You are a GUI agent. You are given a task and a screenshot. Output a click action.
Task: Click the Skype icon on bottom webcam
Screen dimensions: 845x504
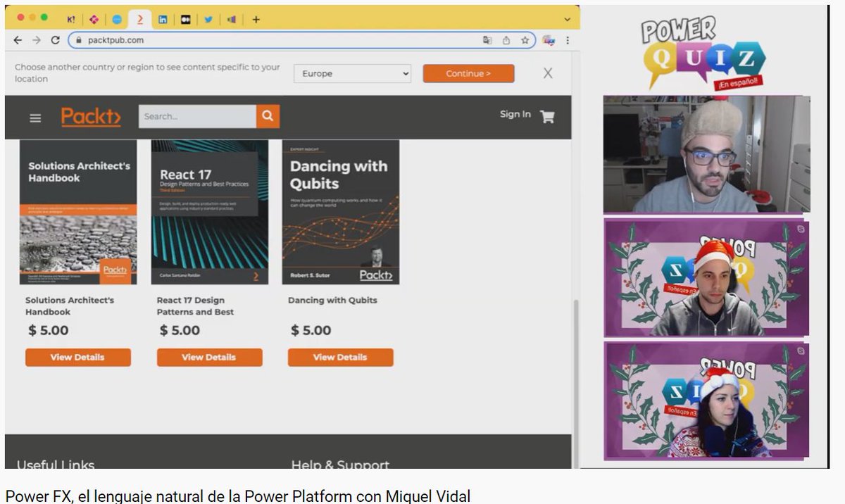click(x=801, y=351)
